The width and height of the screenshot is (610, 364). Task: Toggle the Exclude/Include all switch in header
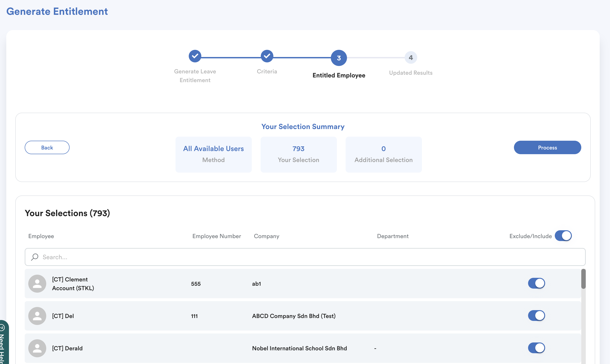pos(563,236)
